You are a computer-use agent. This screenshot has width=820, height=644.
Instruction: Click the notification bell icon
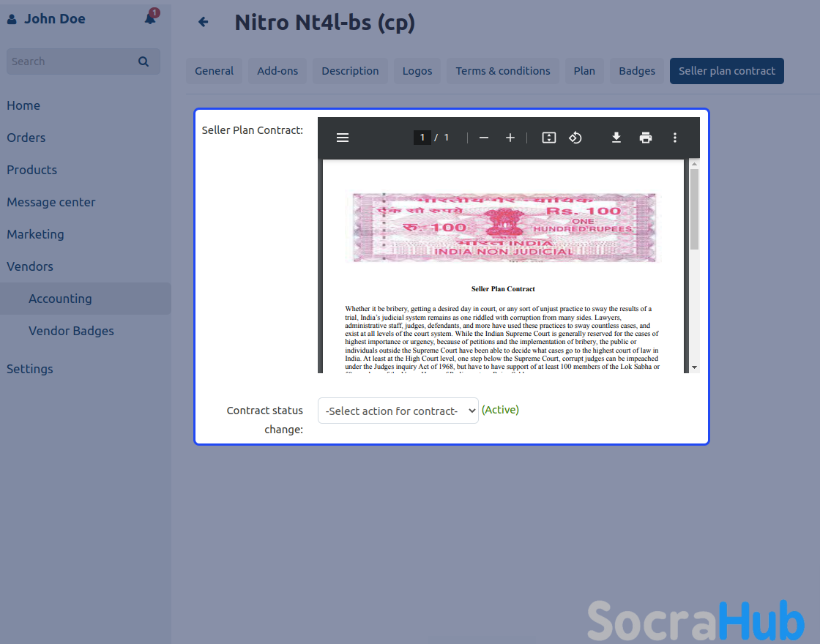click(151, 19)
